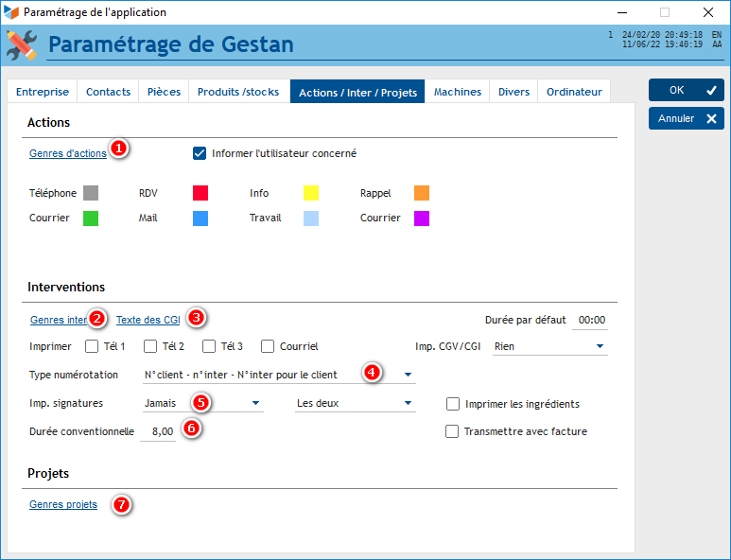Pick the red RDV color swatch

click(200, 193)
